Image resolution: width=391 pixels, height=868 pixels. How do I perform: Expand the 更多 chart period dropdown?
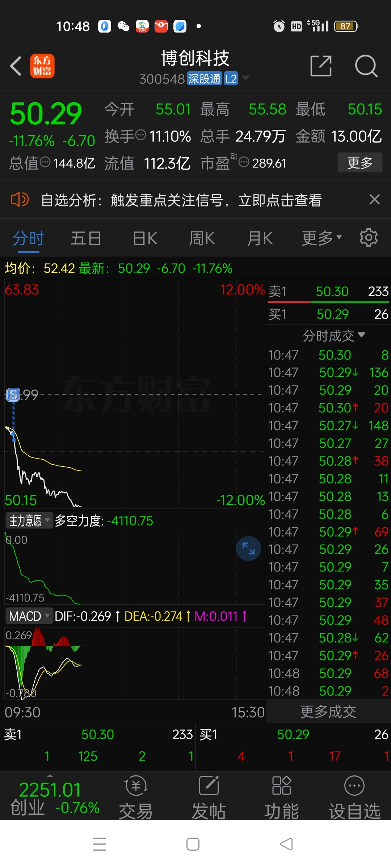point(322,238)
